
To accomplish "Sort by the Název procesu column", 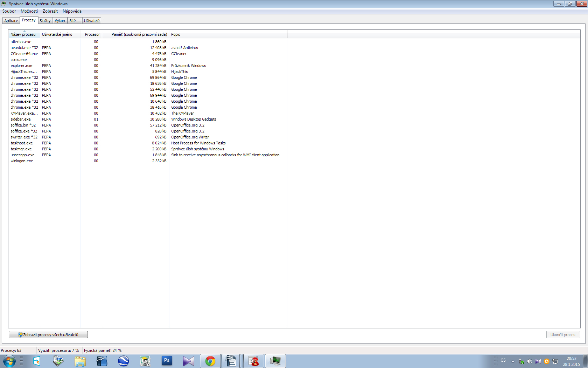I will (24, 34).
